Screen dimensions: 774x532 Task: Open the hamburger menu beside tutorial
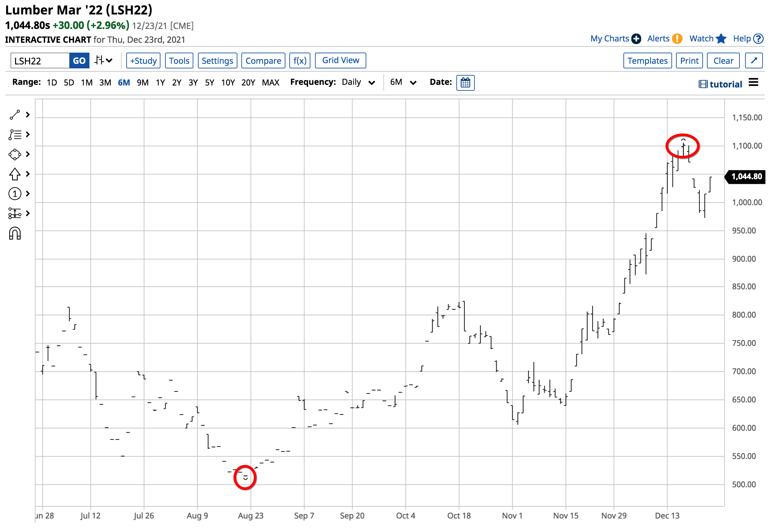(754, 82)
